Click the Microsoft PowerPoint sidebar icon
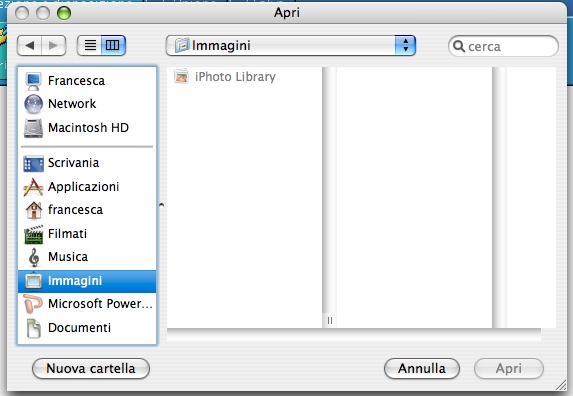Viewport: 573px width, 396px height. coord(33,304)
